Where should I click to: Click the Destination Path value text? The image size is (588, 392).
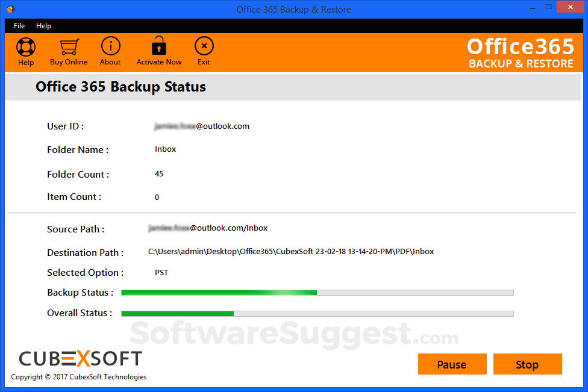click(x=291, y=252)
